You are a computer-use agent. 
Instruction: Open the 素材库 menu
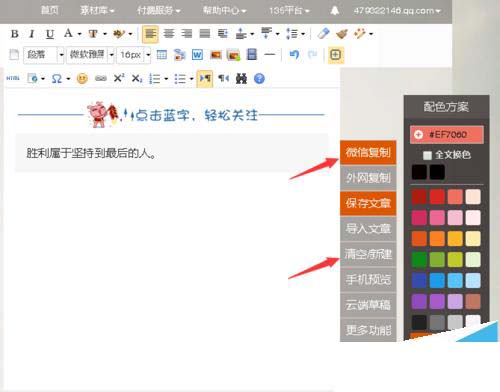97,11
